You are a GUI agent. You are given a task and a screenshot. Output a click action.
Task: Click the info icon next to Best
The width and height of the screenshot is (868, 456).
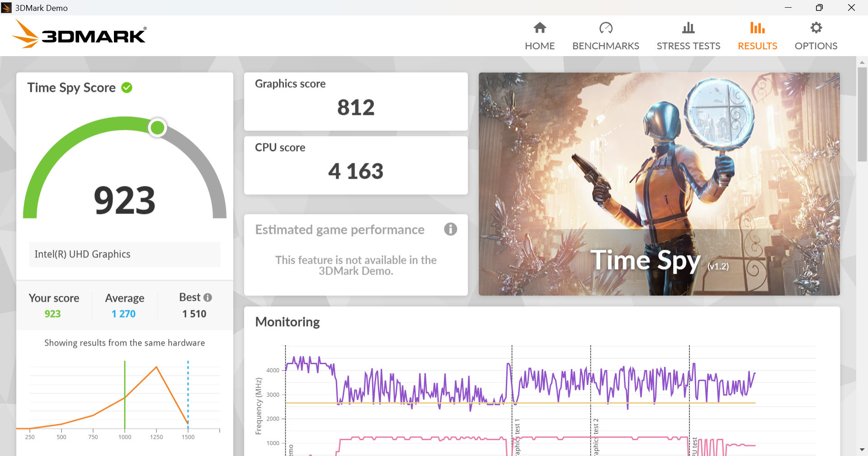click(208, 298)
